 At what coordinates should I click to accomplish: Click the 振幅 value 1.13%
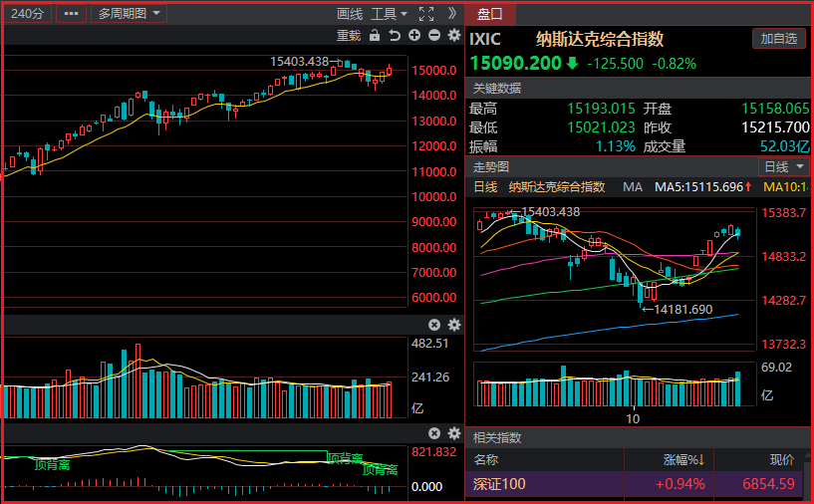click(615, 146)
